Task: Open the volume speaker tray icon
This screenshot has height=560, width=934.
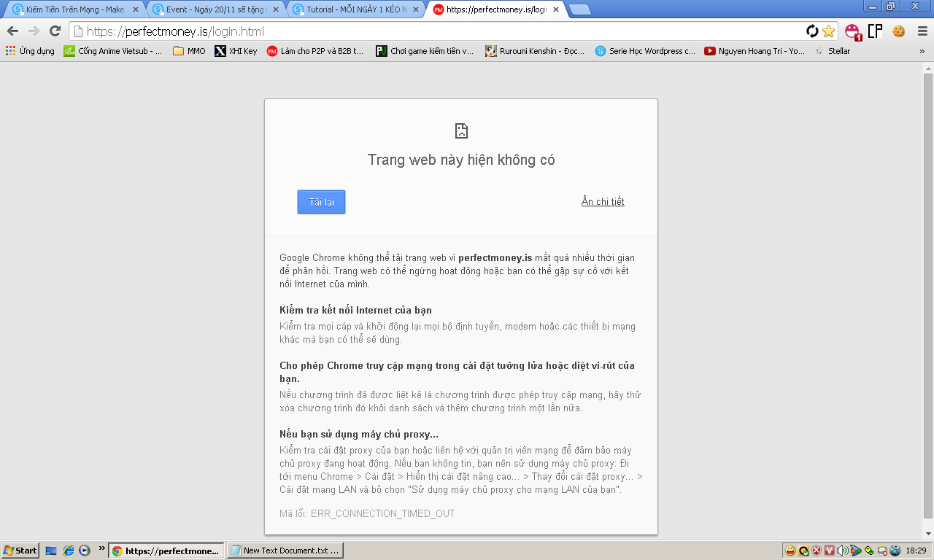Action: (843, 551)
